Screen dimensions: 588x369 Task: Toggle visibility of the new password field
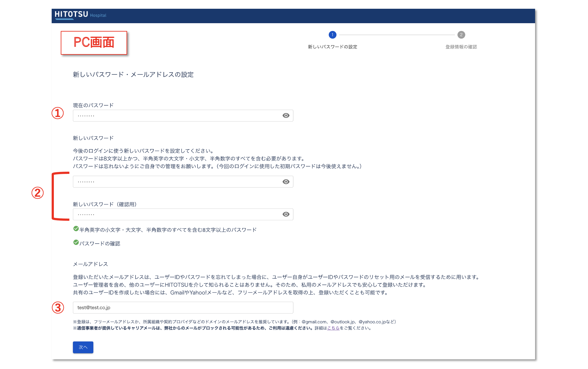286,182
